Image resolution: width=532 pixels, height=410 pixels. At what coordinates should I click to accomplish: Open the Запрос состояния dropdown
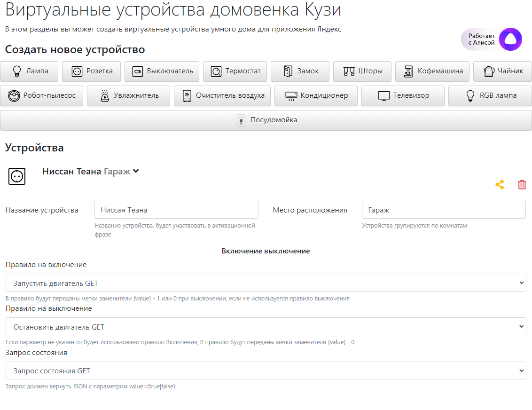point(266,371)
